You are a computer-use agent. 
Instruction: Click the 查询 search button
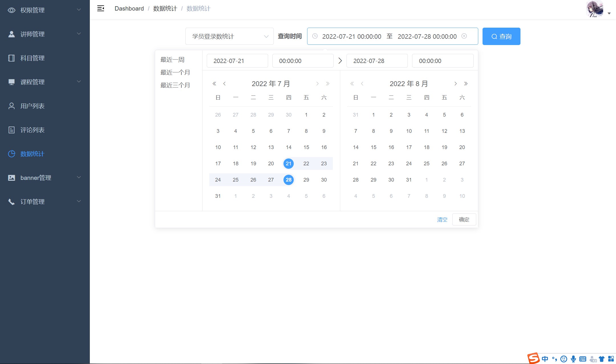(x=501, y=36)
